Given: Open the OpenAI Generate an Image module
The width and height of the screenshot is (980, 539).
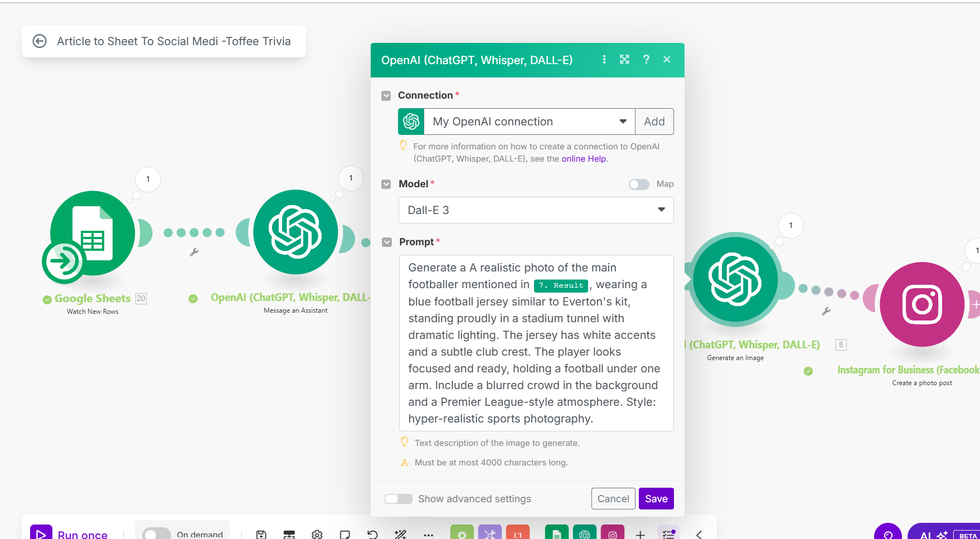Looking at the screenshot, I should 735,279.
